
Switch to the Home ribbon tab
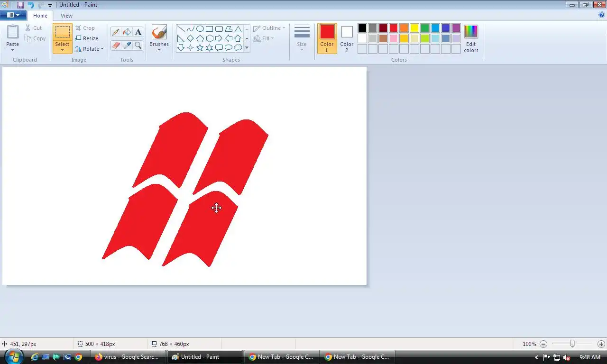[x=40, y=16]
